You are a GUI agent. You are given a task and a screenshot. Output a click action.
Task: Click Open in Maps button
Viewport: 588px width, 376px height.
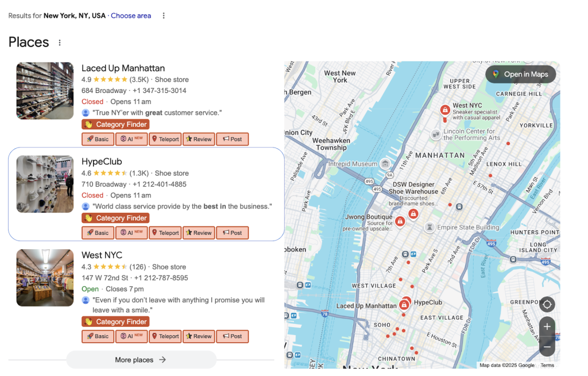(520, 74)
